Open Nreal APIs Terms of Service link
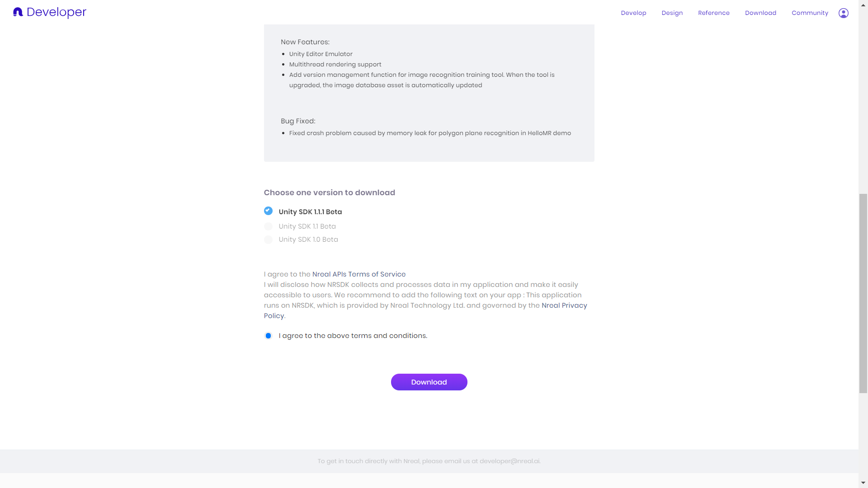 359,274
